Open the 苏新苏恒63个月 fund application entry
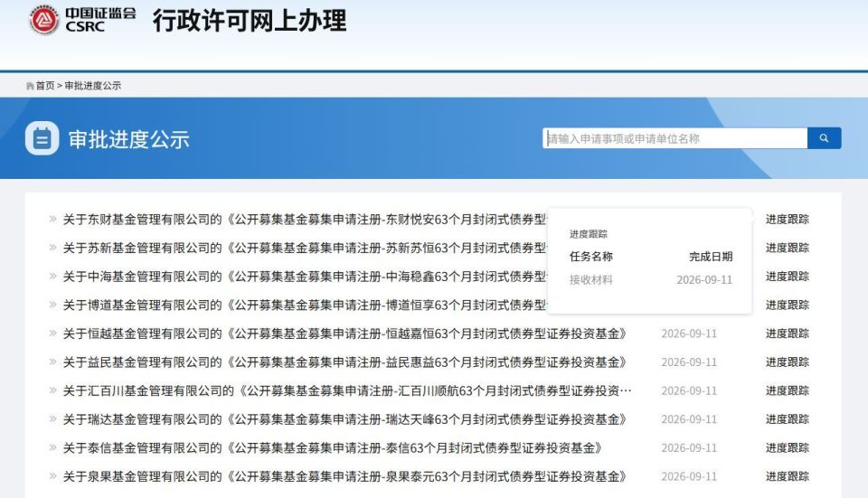 point(305,248)
